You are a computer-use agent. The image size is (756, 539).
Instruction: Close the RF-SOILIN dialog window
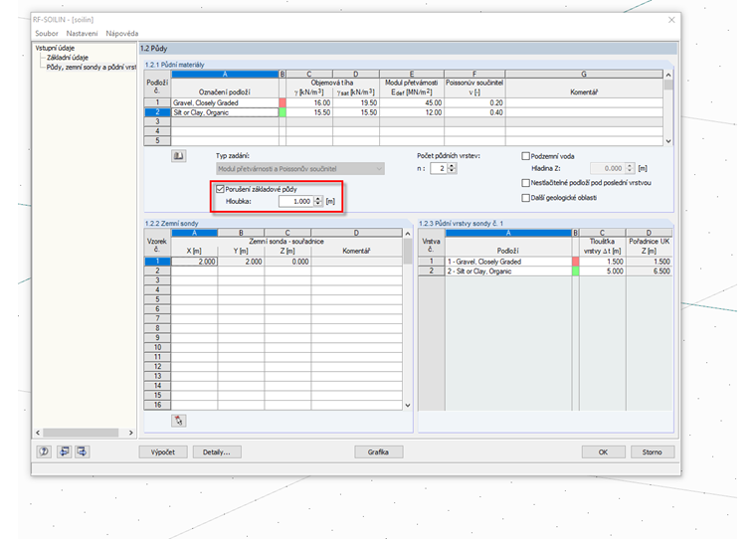pos(671,20)
